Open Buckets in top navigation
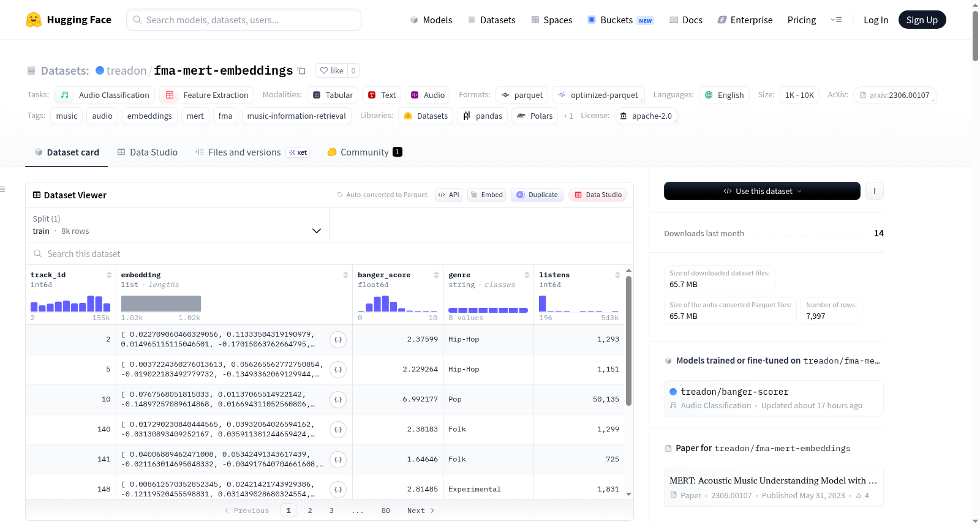The image size is (980, 527). tap(620, 20)
